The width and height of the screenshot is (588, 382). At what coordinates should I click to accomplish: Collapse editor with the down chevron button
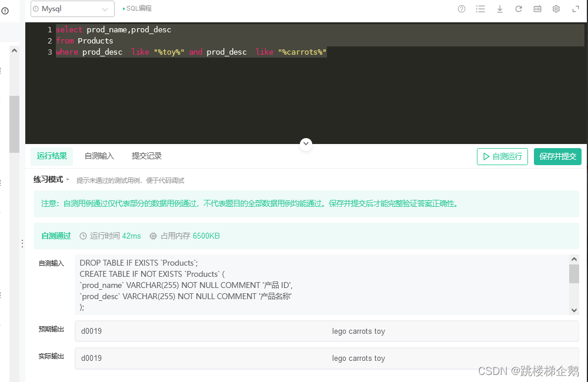point(306,143)
